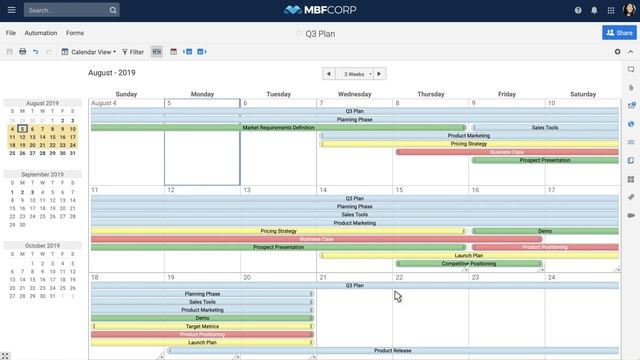This screenshot has width=640, height=360.
Task: Select the September 2019 mini calendar header
Action: pos(42,174)
